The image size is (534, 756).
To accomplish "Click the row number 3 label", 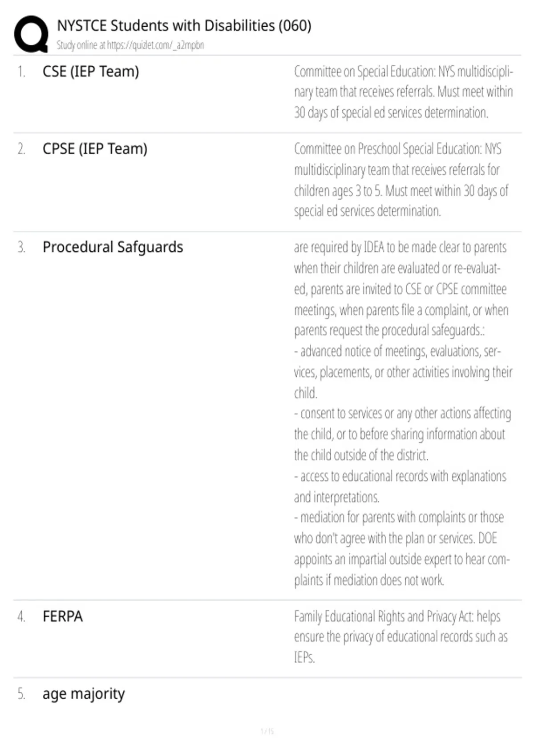I will click(x=21, y=247).
